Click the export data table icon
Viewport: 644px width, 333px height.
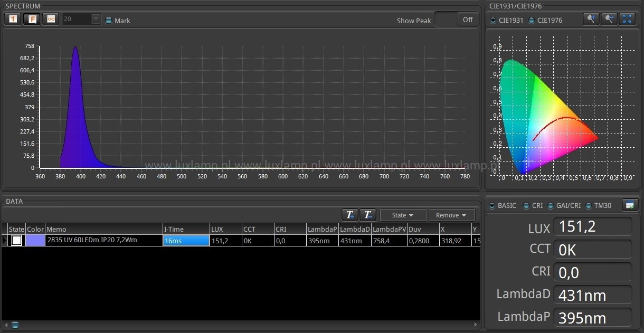click(x=630, y=205)
